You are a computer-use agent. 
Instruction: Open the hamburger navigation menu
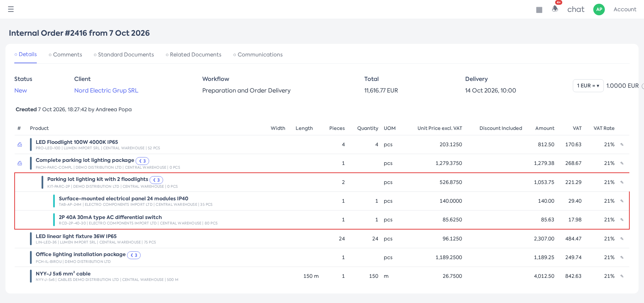click(x=11, y=9)
